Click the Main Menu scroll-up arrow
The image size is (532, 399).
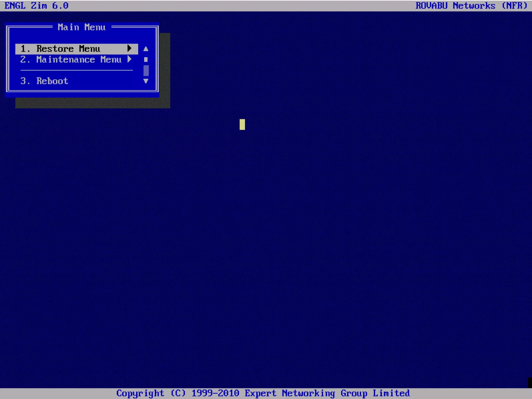[x=146, y=49]
